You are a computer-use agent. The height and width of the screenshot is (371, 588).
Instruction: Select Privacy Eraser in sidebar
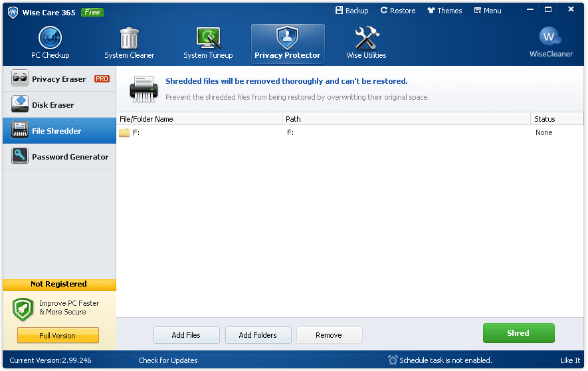pyautogui.click(x=59, y=79)
